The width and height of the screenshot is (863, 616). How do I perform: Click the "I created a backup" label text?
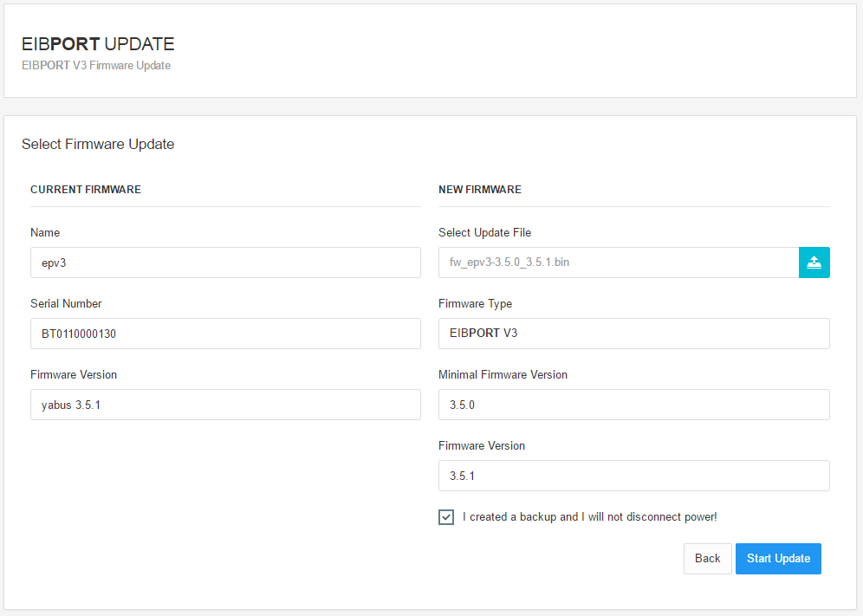589,517
